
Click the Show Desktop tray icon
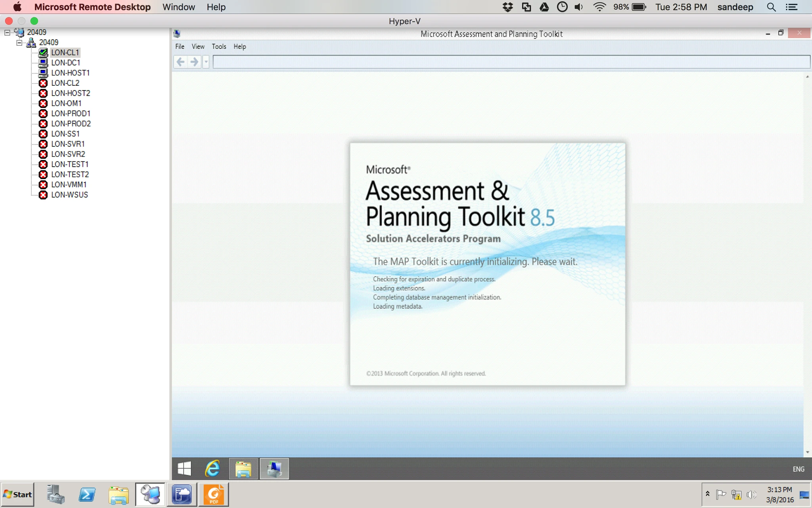(804, 495)
